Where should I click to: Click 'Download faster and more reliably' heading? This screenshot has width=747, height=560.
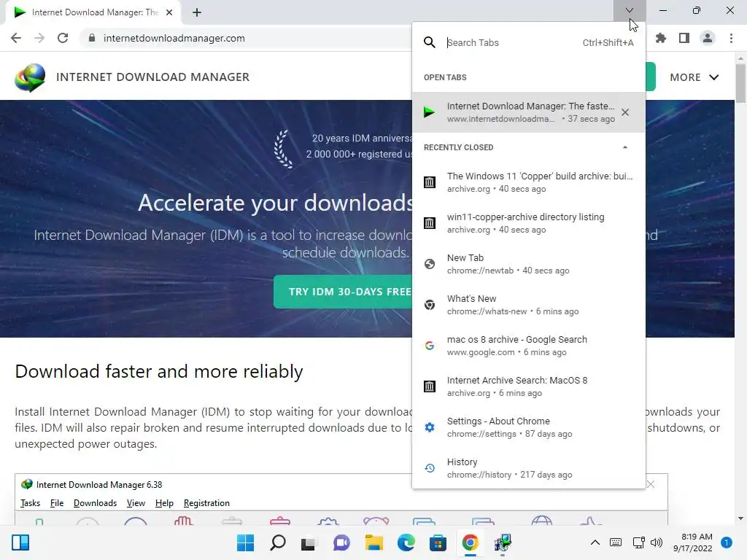(158, 371)
